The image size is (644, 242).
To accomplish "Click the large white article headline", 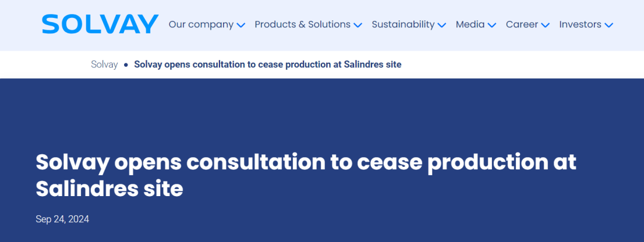I will (x=306, y=176).
